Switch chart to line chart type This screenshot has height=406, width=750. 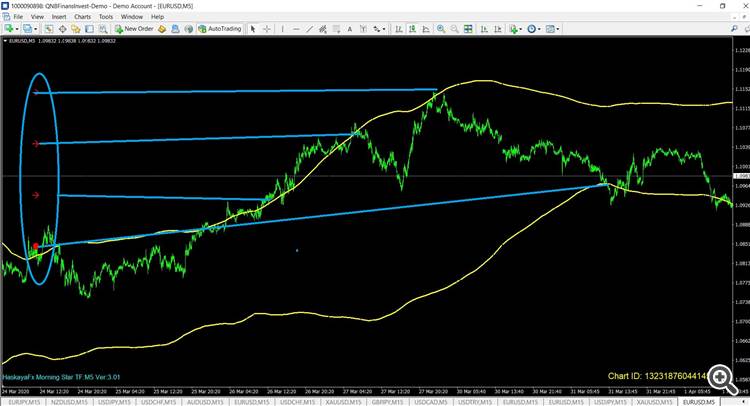tap(426, 29)
